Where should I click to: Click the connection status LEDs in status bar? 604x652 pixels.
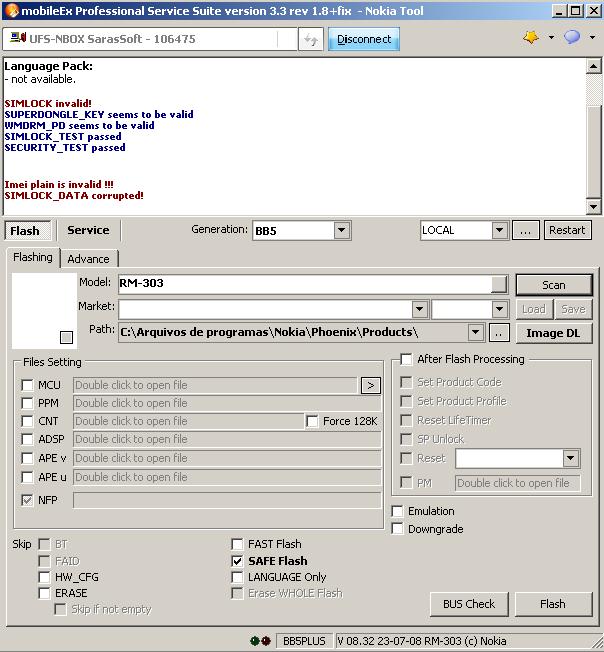coord(262,640)
